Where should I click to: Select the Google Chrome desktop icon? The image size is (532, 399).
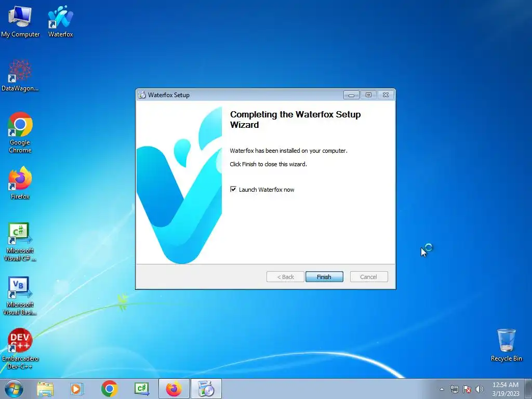pos(20,132)
